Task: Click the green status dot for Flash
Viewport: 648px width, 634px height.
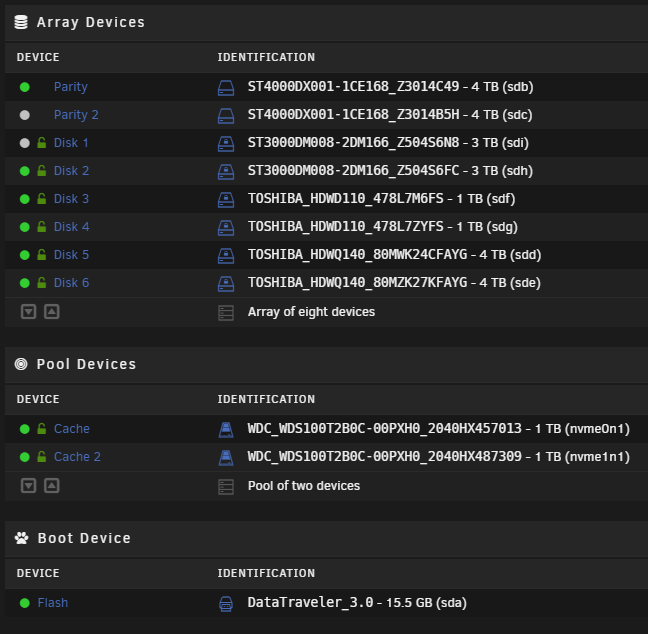Action: coord(25,603)
